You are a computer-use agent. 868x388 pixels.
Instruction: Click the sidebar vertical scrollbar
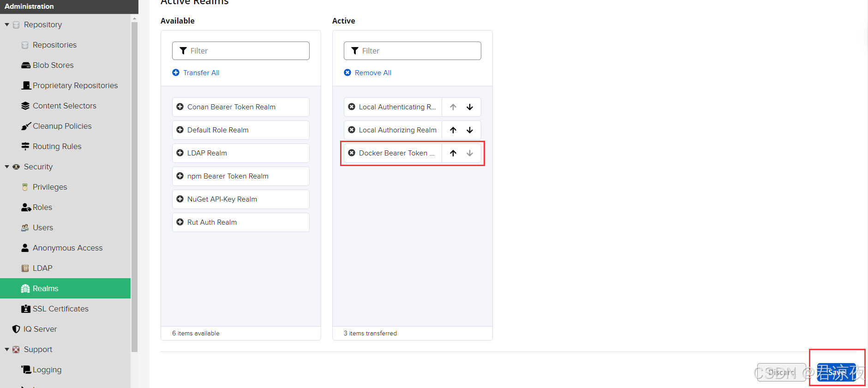tap(134, 185)
